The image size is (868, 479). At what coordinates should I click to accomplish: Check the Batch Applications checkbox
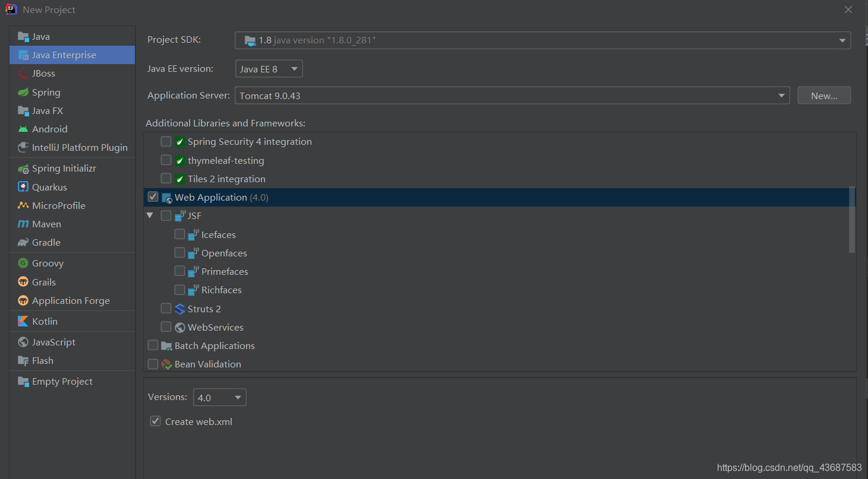tap(153, 345)
